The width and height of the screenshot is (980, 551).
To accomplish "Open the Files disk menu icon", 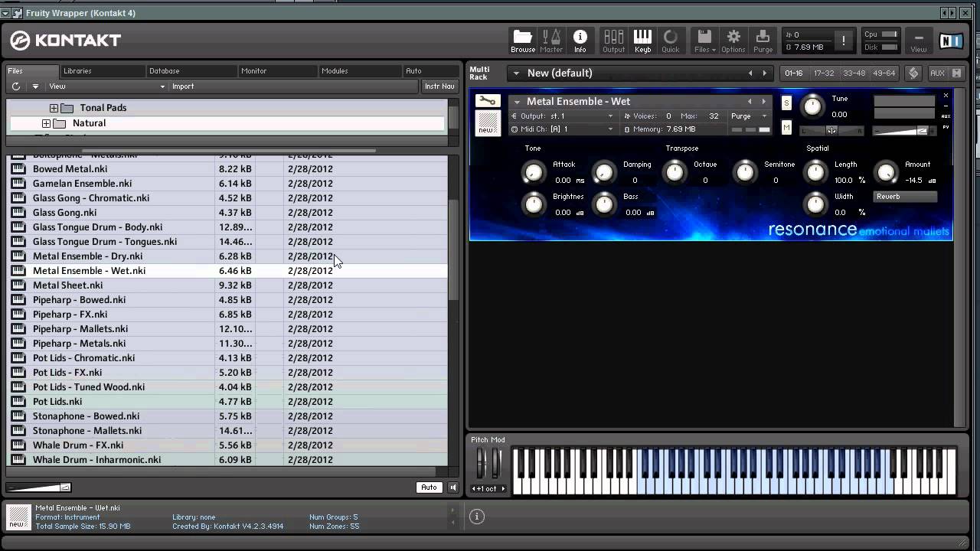I will coord(704,41).
